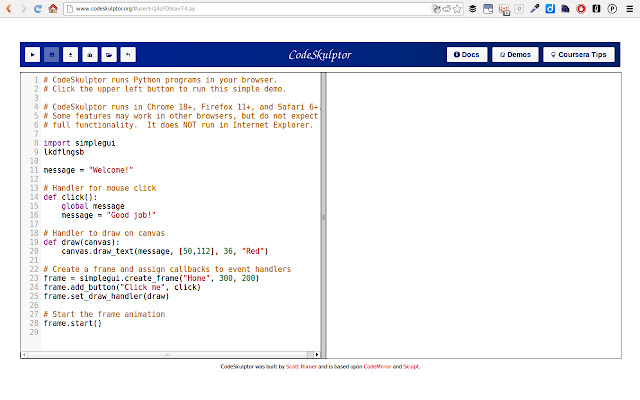
Task: Reload the current page
Action: click(x=38, y=9)
